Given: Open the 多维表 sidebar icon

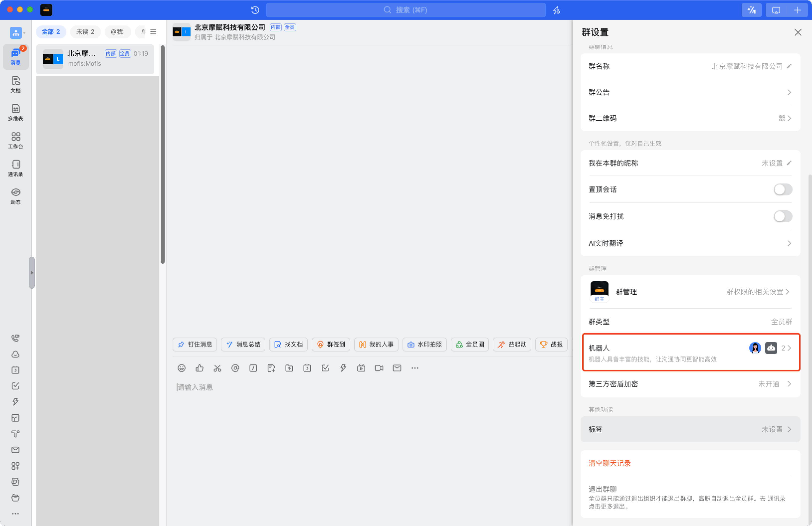Looking at the screenshot, I should click(16, 112).
